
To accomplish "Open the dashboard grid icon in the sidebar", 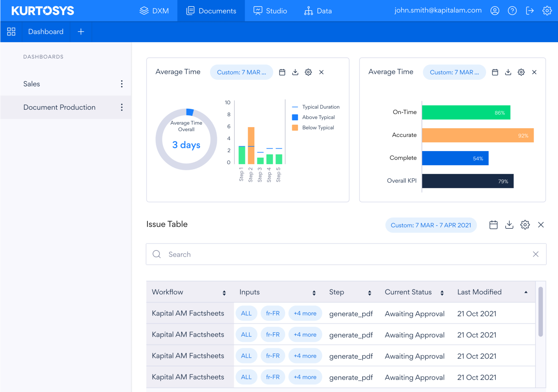I will 11,32.
